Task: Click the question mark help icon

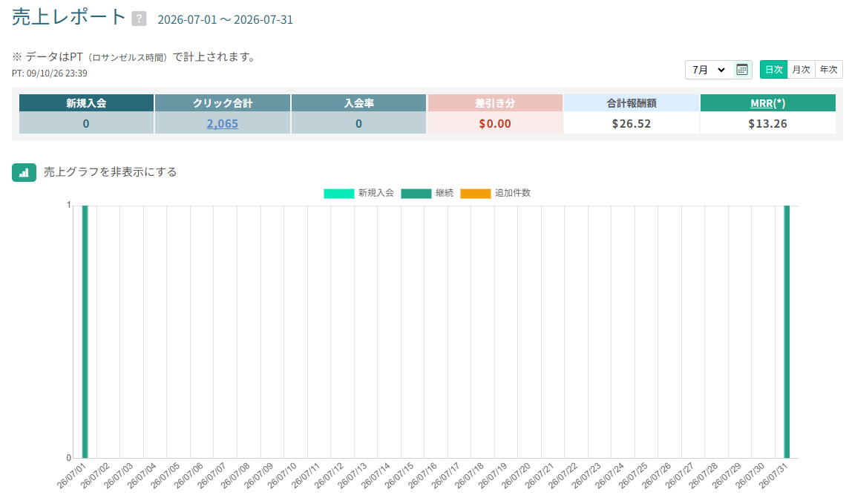Action: pos(140,19)
